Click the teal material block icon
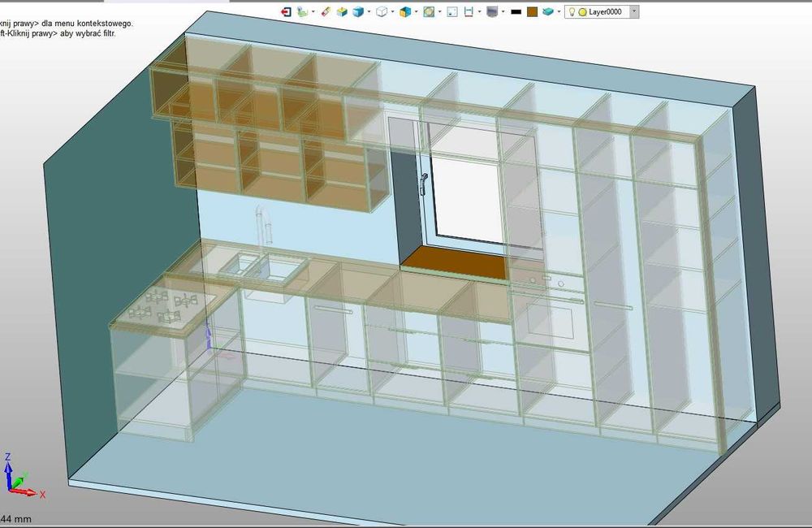Screen dimensions: 812x528 (548, 11)
